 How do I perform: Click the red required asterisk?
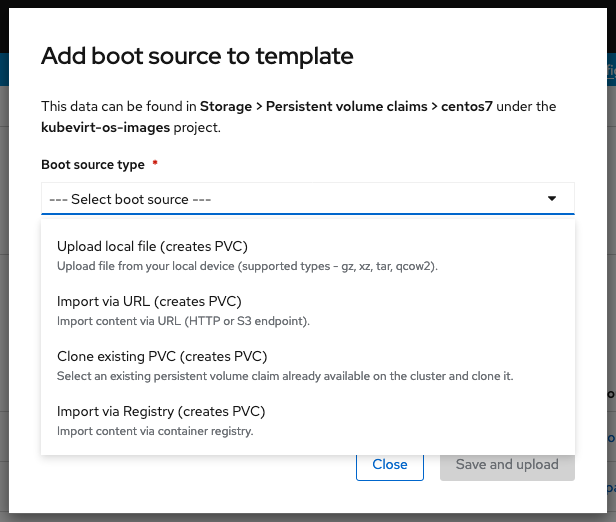[156, 163]
